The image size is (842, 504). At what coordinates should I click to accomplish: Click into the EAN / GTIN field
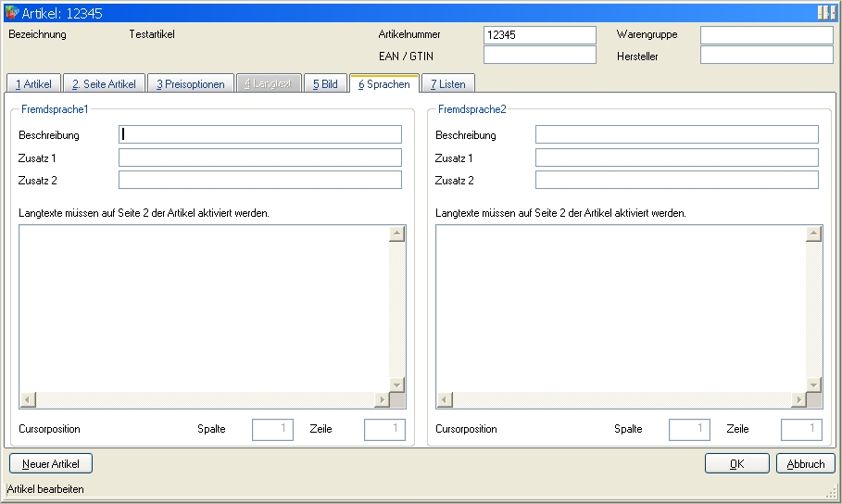539,56
